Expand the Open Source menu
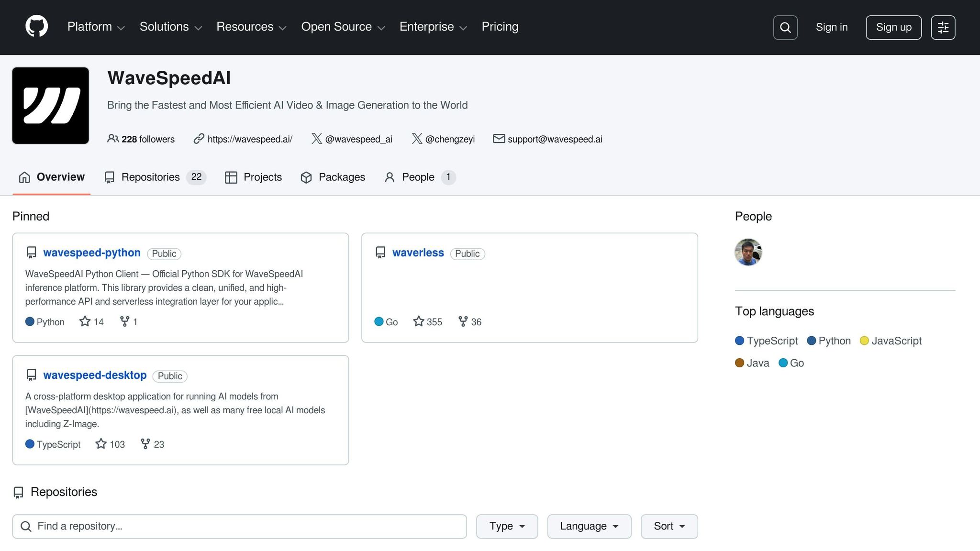Image resolution: width=980 pixels, height=551 pixels. pyautogui.click(x=343, y=27)
